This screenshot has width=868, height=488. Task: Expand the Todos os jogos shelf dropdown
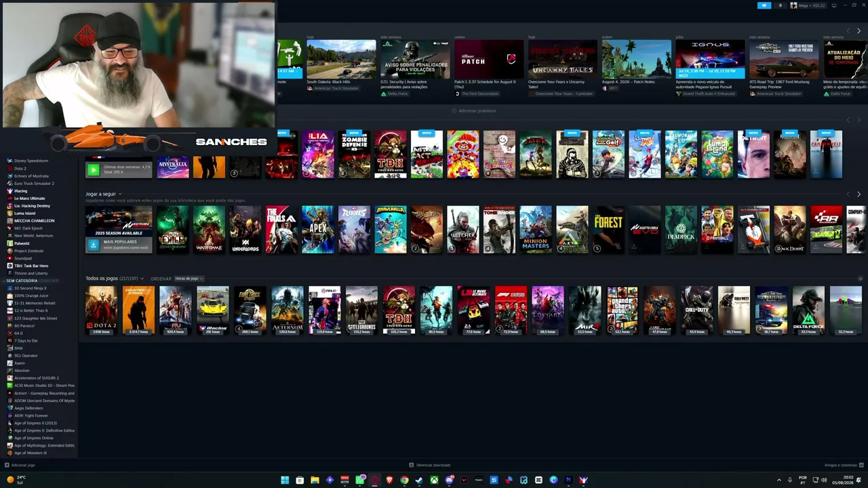click(142, 279)
